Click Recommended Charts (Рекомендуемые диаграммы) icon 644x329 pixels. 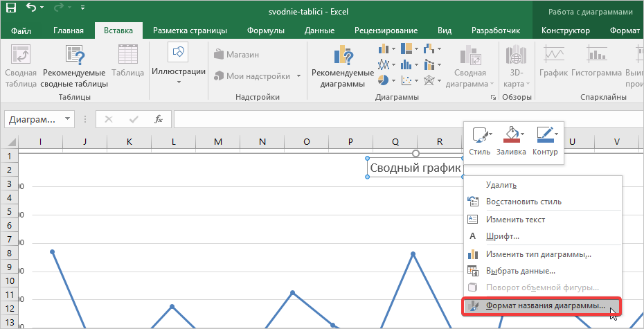[x=343, y=66]
